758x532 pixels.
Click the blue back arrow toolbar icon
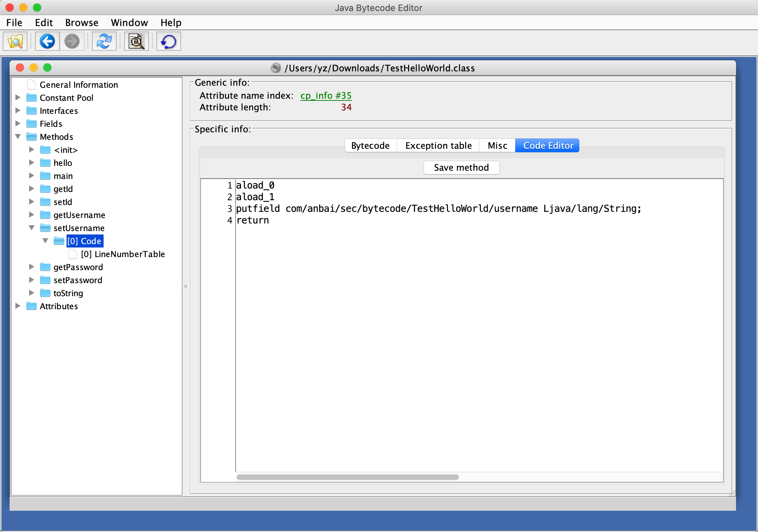pos(47,41)
